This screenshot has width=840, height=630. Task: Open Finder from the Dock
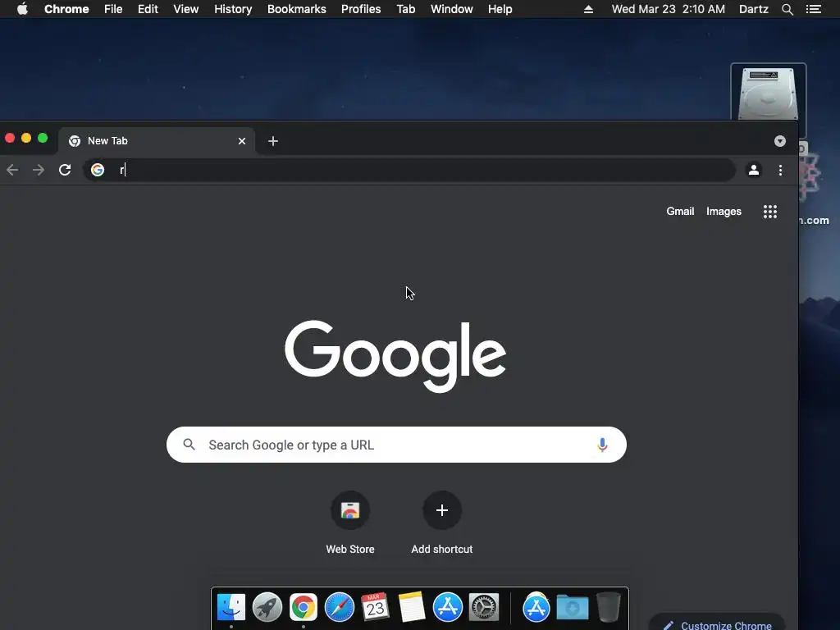pos(231,607)
